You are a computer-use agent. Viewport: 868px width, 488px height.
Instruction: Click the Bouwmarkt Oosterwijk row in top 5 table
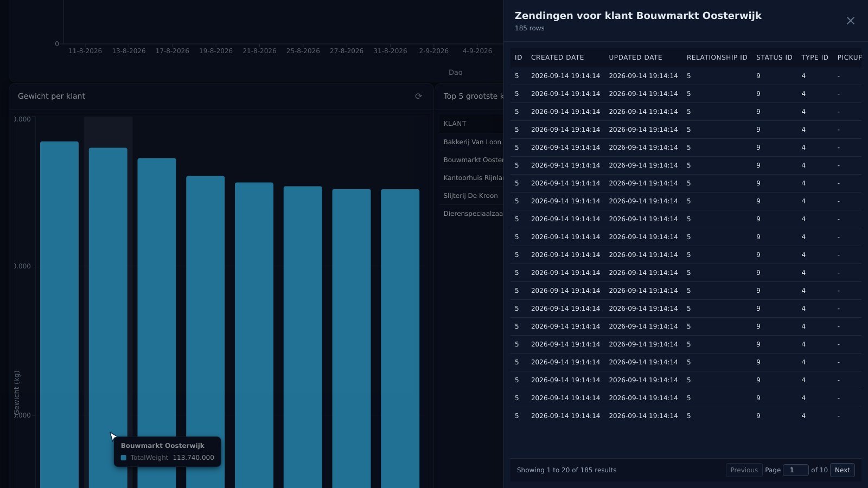[472, 160]
